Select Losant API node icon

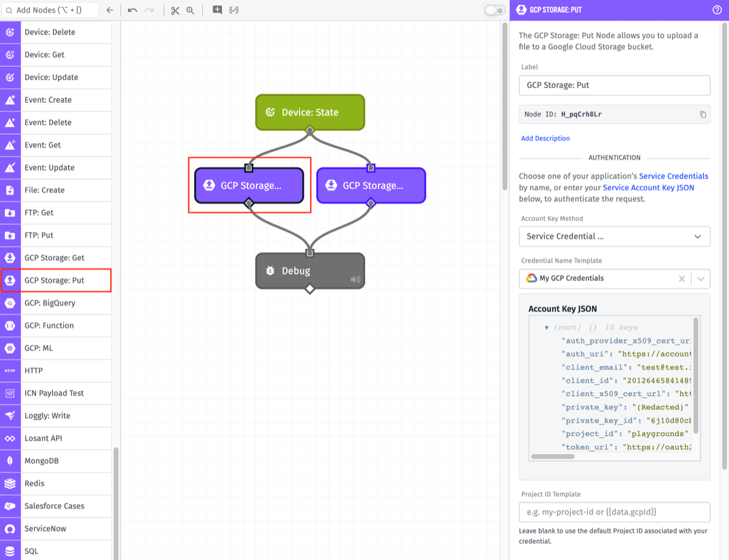coord(10,439)
